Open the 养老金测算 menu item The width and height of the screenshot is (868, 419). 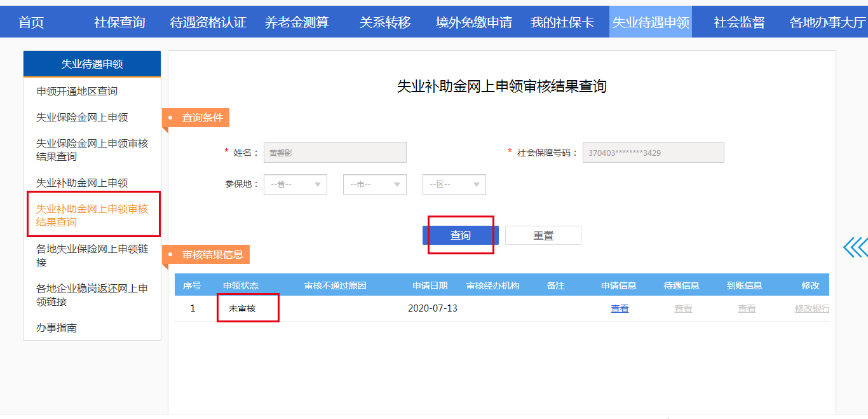coord(297,22)
